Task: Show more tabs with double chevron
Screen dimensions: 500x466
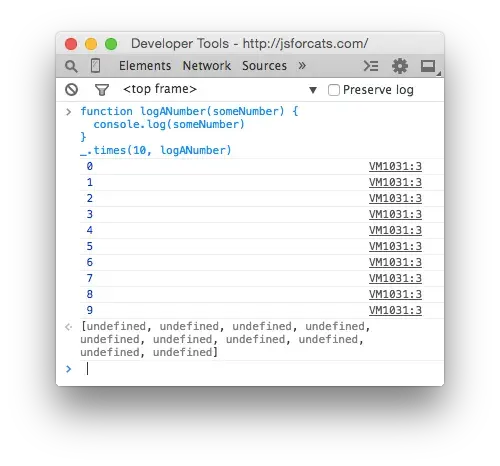Action: click(302, 66)
